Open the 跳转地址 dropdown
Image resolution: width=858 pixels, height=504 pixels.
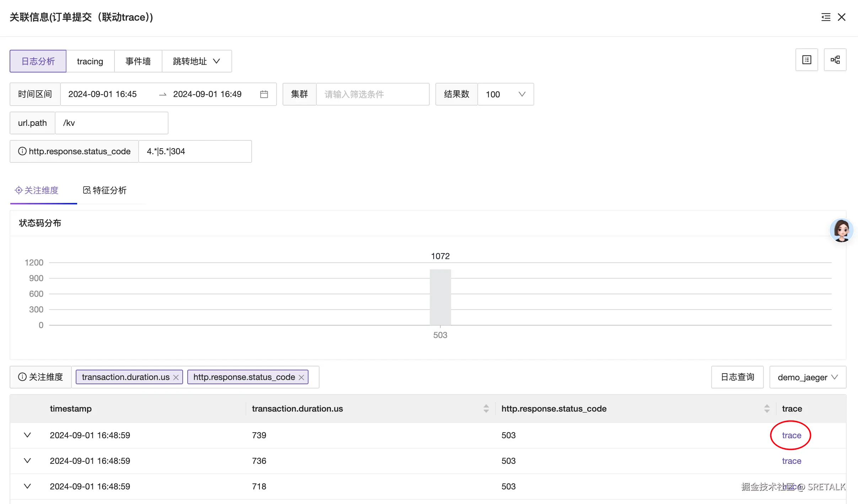click(x=197, y=61)
